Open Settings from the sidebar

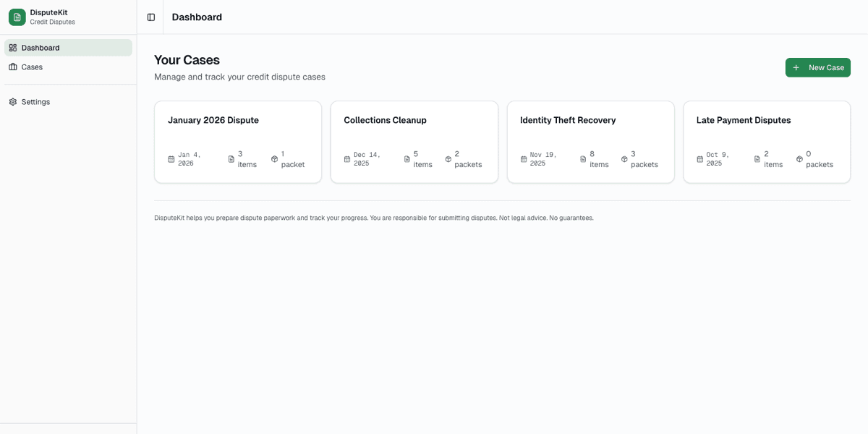tap(35, 102)
